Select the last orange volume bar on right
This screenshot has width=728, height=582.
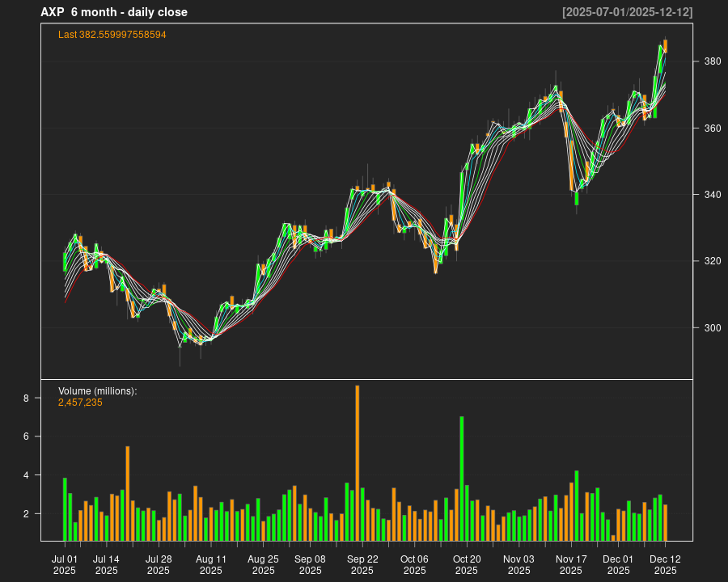665,522
